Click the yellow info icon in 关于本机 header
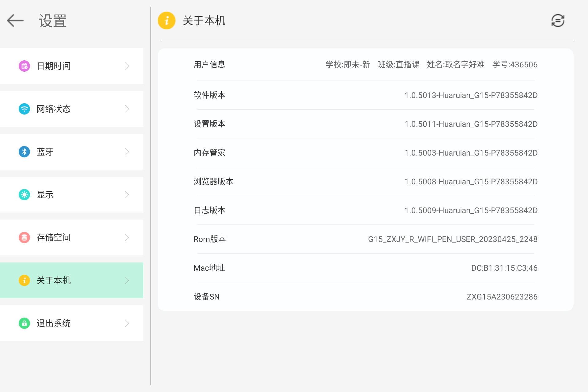 pyautogui.click(x=166, y=21)
